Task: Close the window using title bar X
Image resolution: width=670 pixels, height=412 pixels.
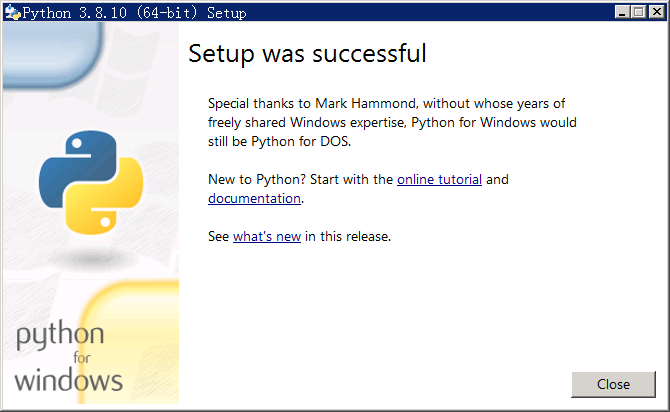Action: pos(656,12)
